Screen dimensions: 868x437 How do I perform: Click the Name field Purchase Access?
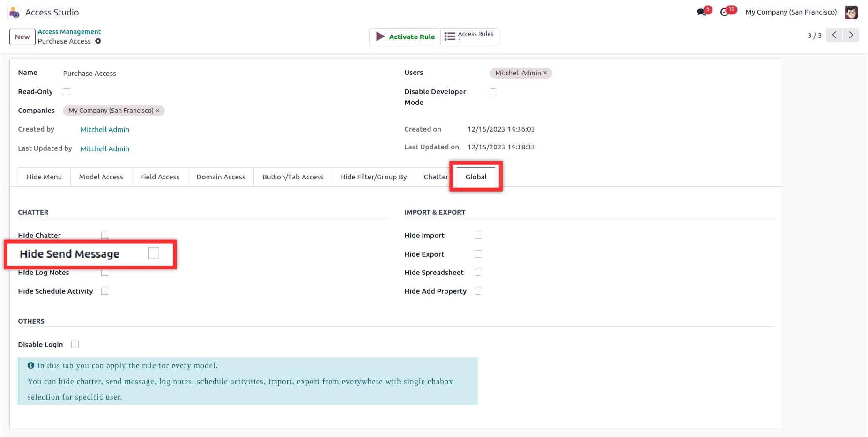click(x=89, y=74)
